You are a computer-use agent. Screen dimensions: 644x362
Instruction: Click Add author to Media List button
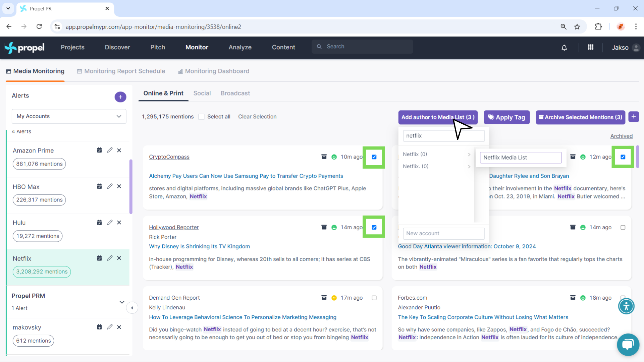coord(438,117)
